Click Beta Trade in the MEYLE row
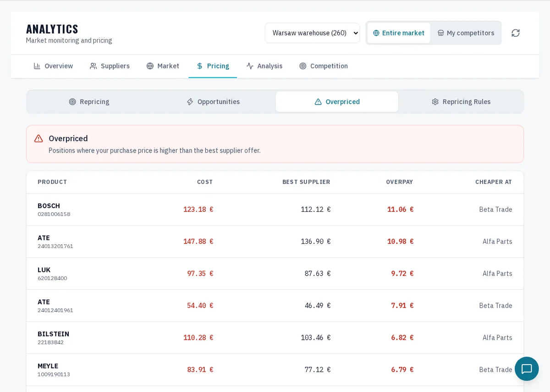The height and width of the screenshot is (392, 550). 495,370
